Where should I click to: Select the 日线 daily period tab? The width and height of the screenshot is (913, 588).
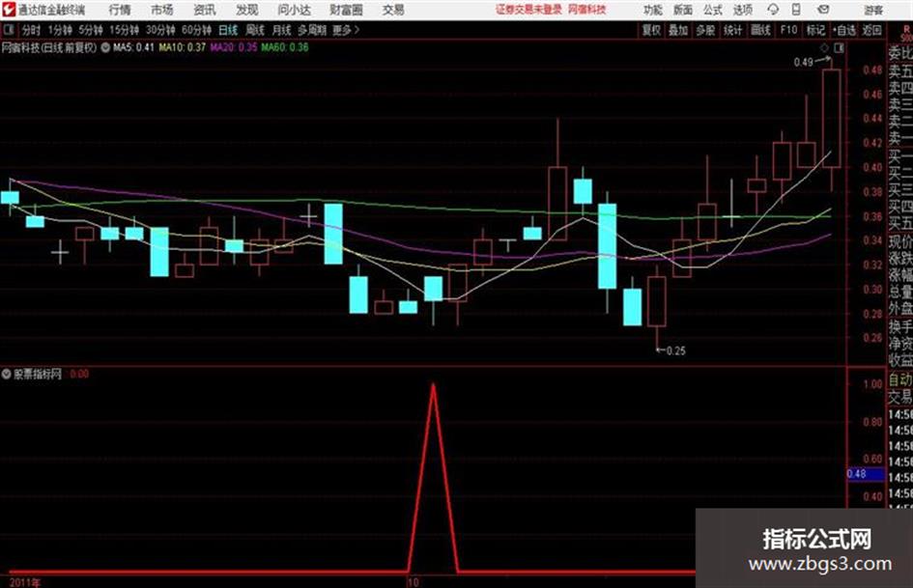[228, 30]
